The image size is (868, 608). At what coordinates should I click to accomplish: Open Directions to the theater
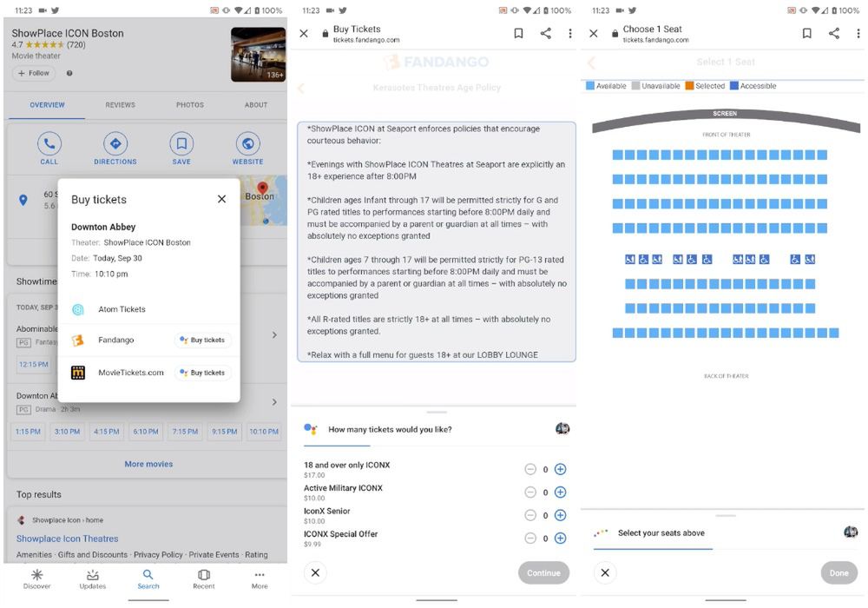coord(115,144)
